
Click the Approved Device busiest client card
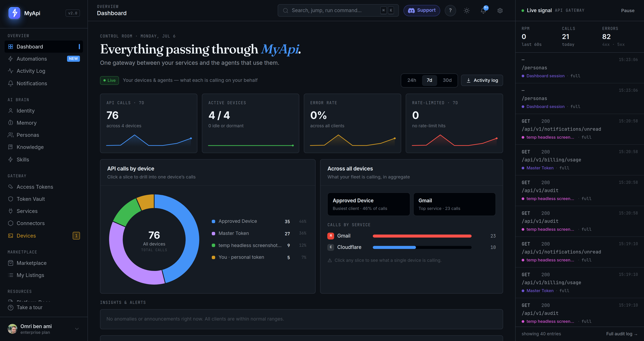click(x=368, y=204)
